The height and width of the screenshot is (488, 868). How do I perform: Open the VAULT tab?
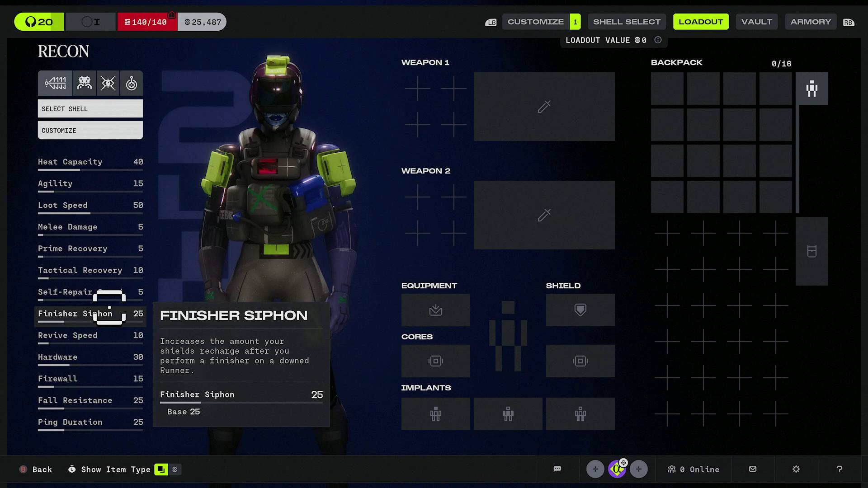(756, 21)
